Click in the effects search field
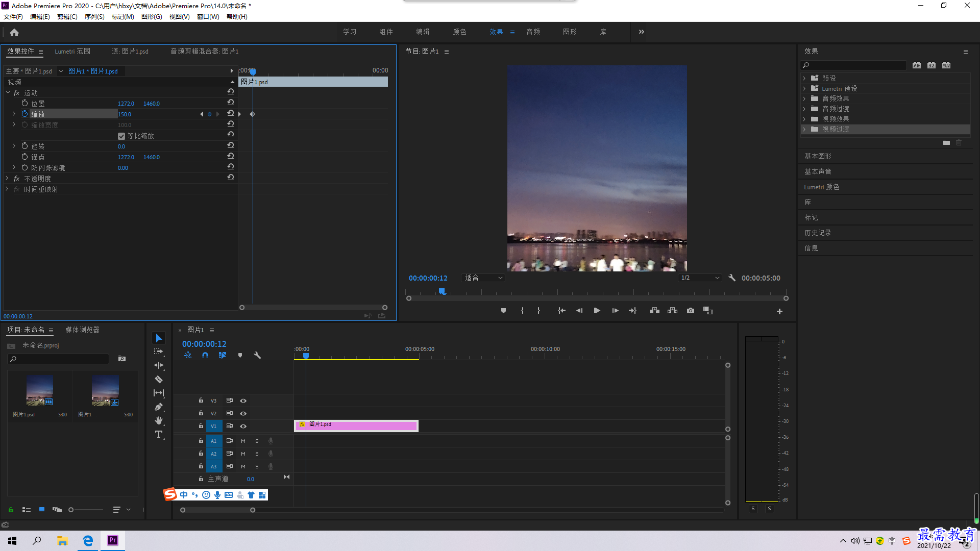This screenshot has width=980, height=551. pyautogui.click(x=853, y=65)
